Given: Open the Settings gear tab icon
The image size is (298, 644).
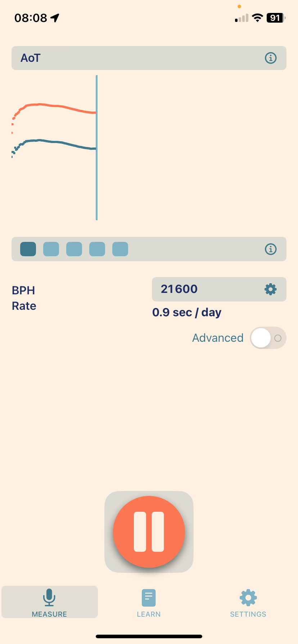Looking at the screenshot, I should pos(248,598).
